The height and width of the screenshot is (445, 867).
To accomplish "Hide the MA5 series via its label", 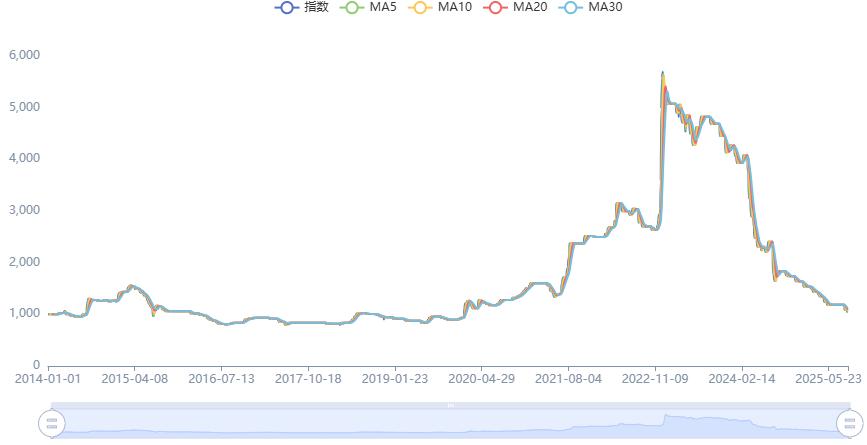I will pos(384,7).
